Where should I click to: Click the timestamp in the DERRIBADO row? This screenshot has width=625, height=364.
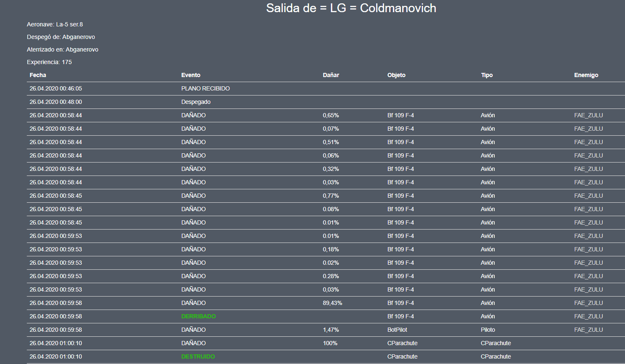56,316
